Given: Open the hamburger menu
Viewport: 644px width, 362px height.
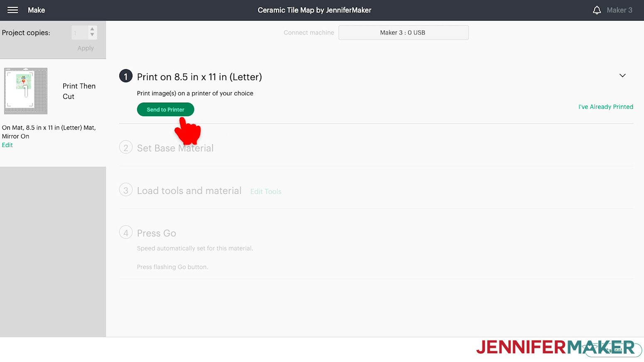Looking at the screenshot, I should coord(13,10).
